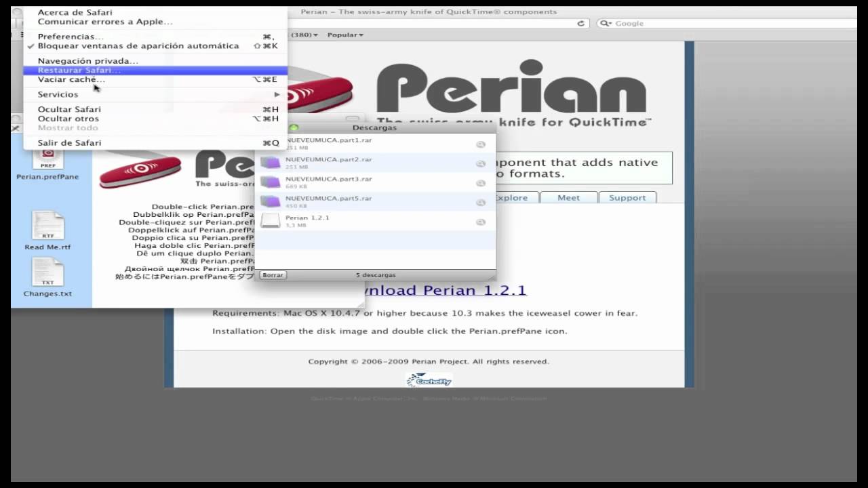Click the NUEVEUMUCA.part5.rar archive icon
Screen dimensions: 868x488
271,201
